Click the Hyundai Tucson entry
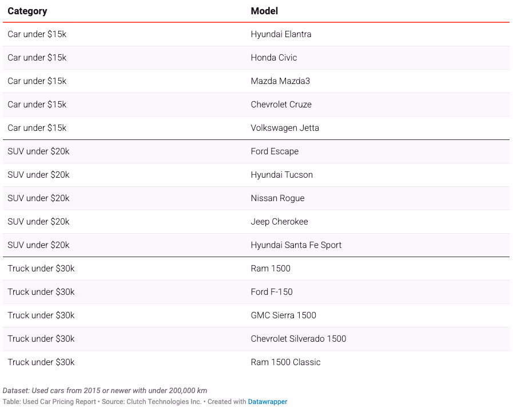This screenshot has height=420, width=513. click(281, 175)
